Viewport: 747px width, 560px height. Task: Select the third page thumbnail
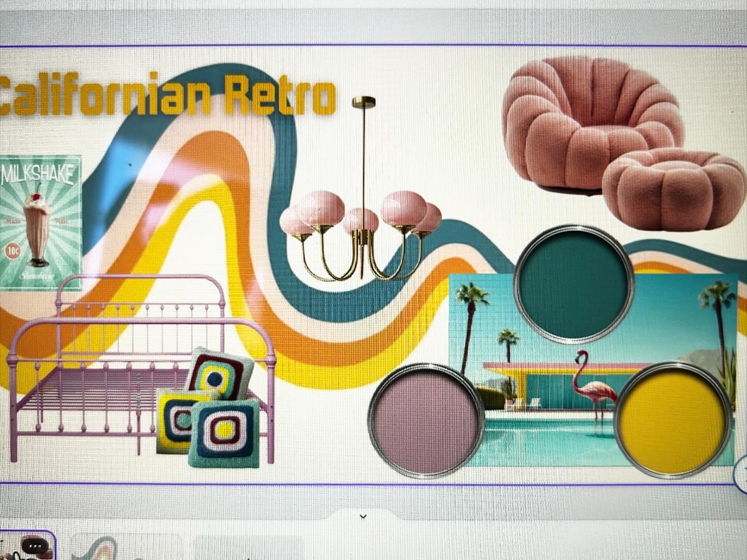coord(249,548)
